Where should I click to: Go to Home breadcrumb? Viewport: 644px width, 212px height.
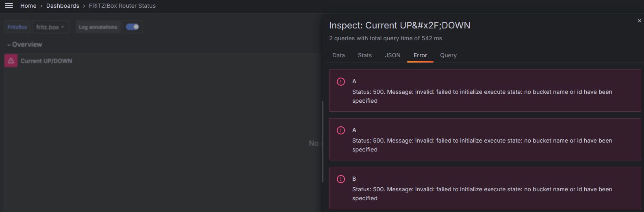28,6
